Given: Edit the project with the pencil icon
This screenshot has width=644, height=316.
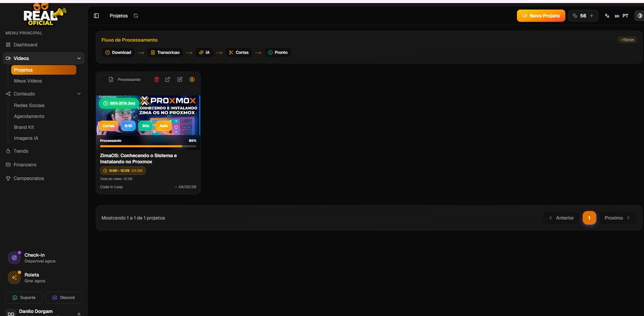Looking at the screenshot, I should (x=179, y=79).
